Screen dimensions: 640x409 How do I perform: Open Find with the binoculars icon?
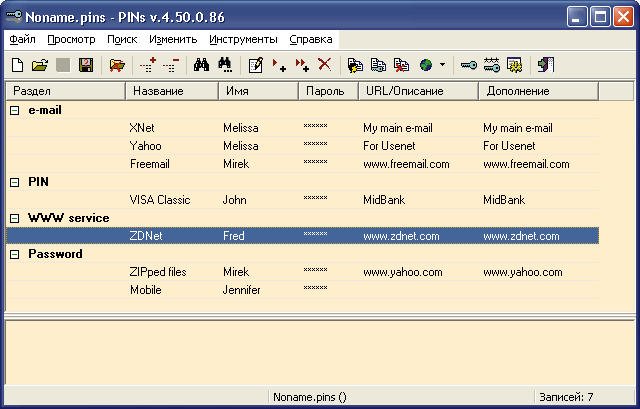click(x=201, y=65)
